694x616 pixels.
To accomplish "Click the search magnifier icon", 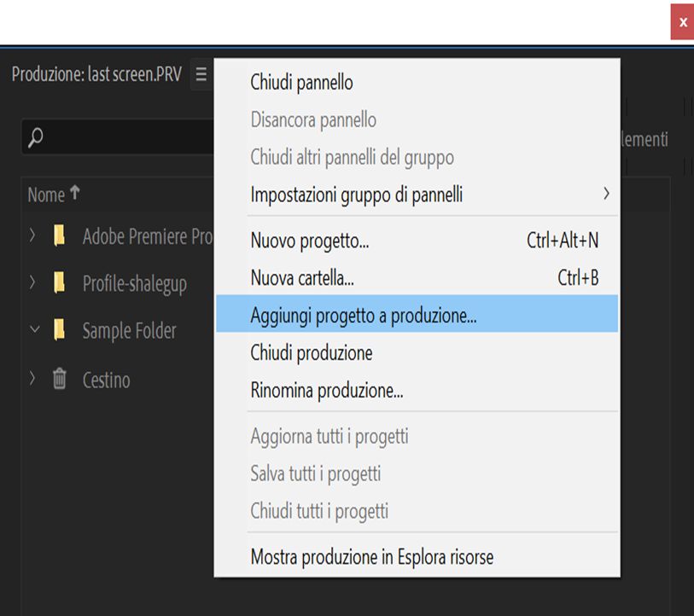I will (36, 137).
